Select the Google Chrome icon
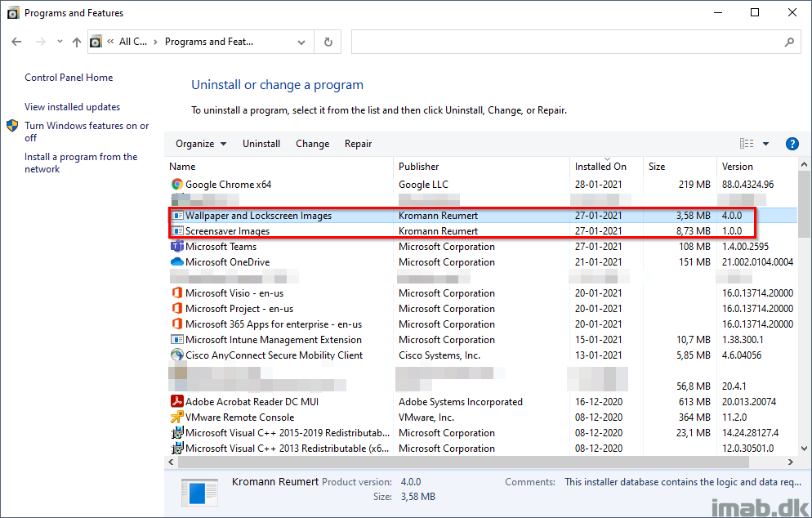This screenshot has width=812, height=518. click(177, 185)
